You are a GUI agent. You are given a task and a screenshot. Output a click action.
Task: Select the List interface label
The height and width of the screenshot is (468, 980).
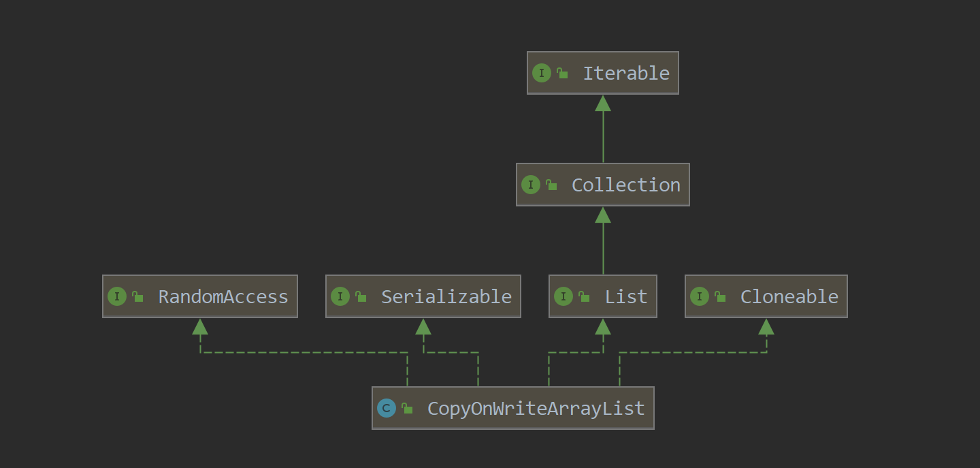point(625,297)
